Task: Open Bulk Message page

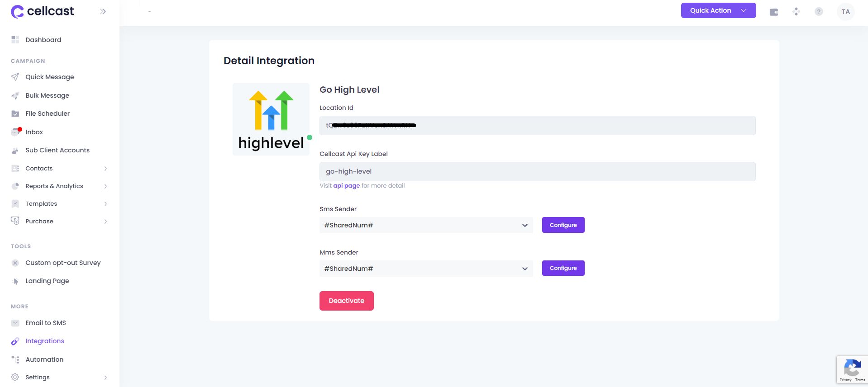Action: pos(48,95)
